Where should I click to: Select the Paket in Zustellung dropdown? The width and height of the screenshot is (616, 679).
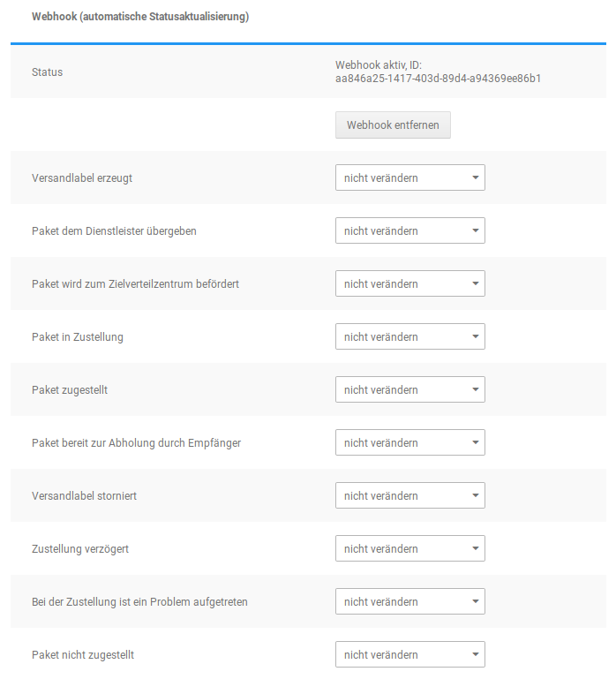click(x=409, y=337)
